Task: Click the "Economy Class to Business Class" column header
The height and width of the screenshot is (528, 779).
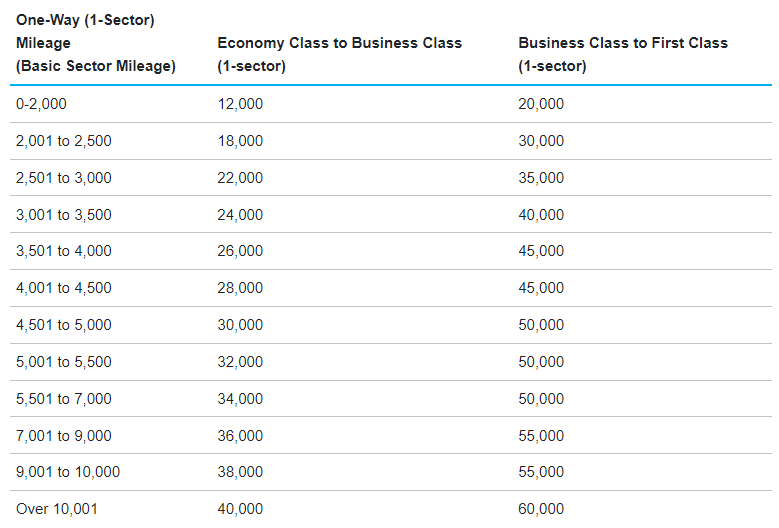Action: pyautogui.click(x=339, y=43)
